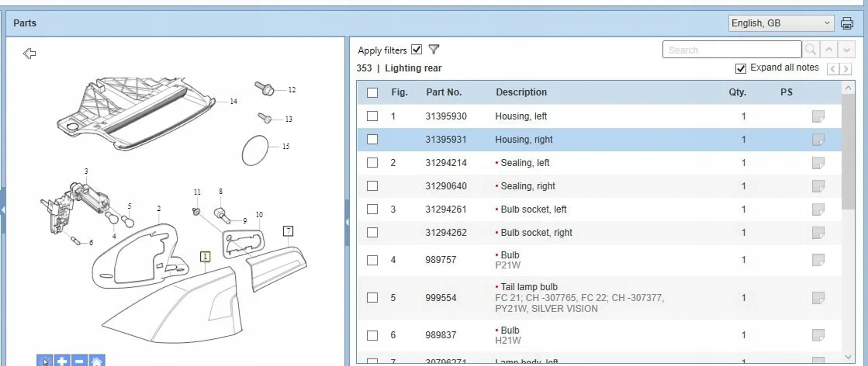Click the Sealing, right description
The image size is (868, 366).
528,186
